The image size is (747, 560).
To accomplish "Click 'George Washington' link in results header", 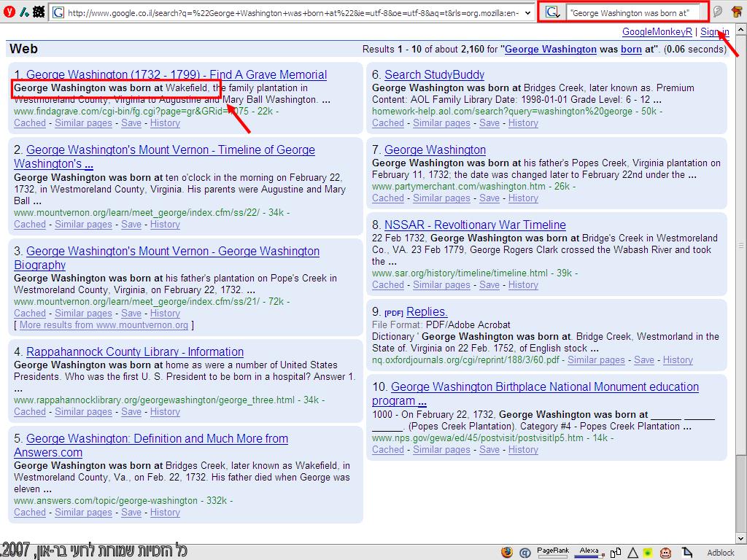I will [550, 49].
